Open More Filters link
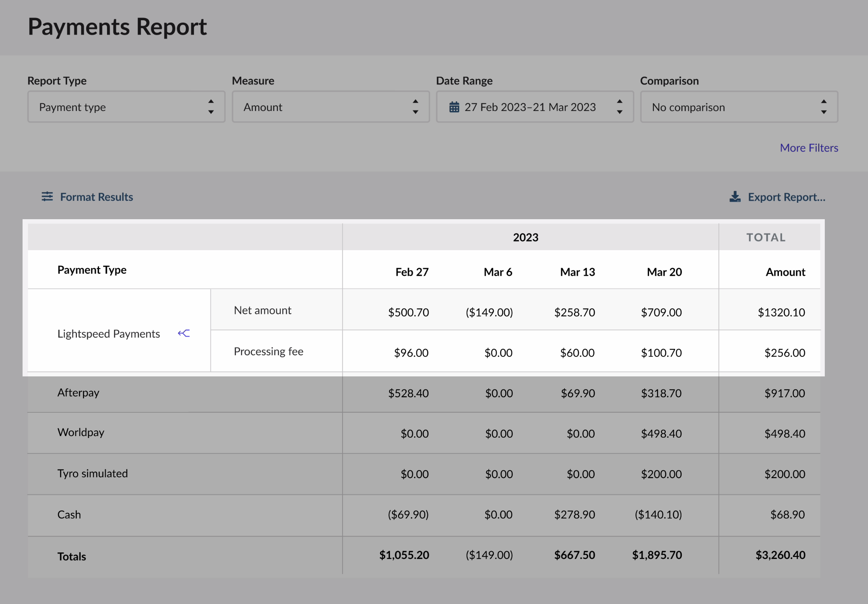The height and width of the screenshot is (604, 868). [x=809, y=148]
